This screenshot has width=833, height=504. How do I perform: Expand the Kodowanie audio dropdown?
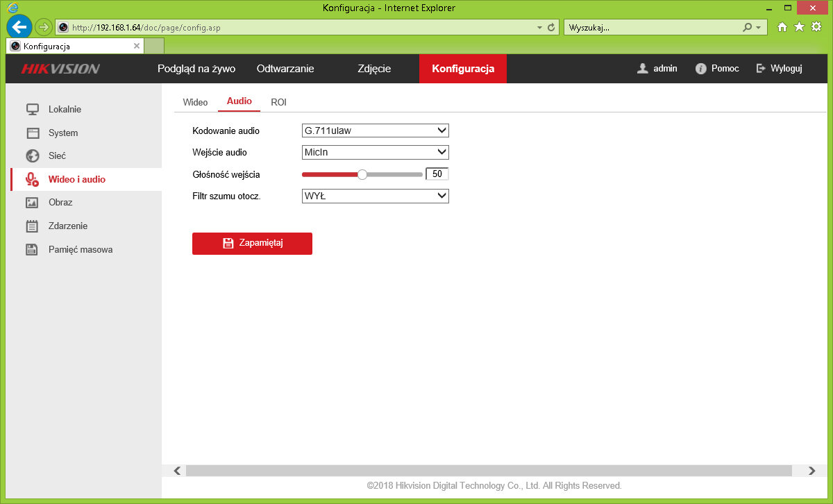pos(376,131)
